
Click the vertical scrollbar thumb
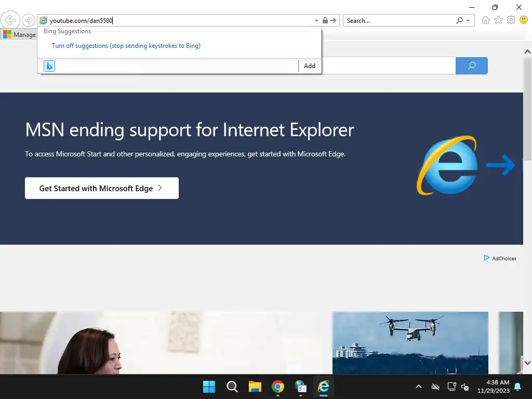pyautogui.click(x=528, y=109)
